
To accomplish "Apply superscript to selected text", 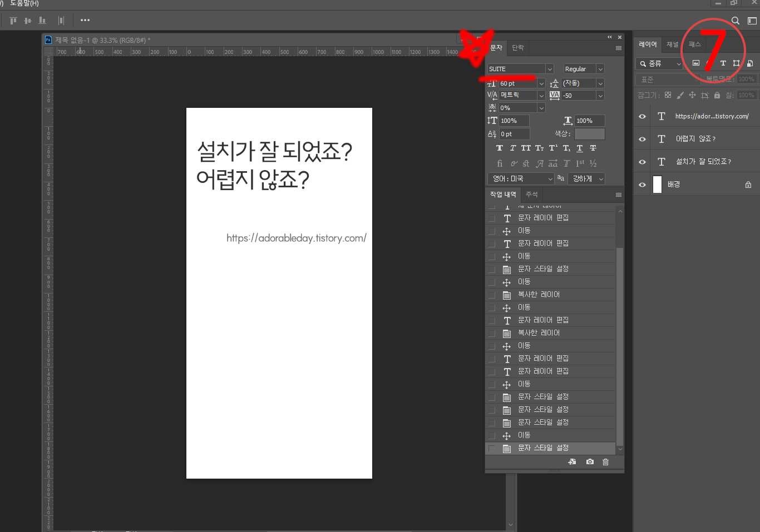I will coord(552,148).
